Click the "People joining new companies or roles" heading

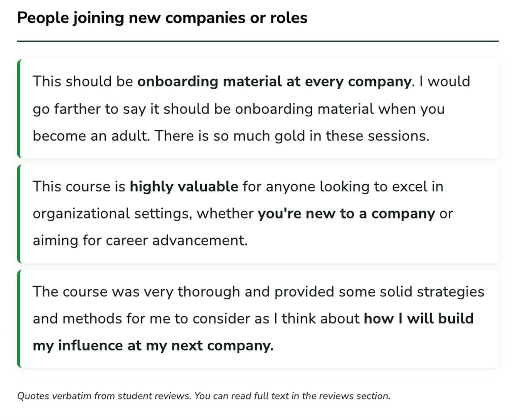pos(162,18)
